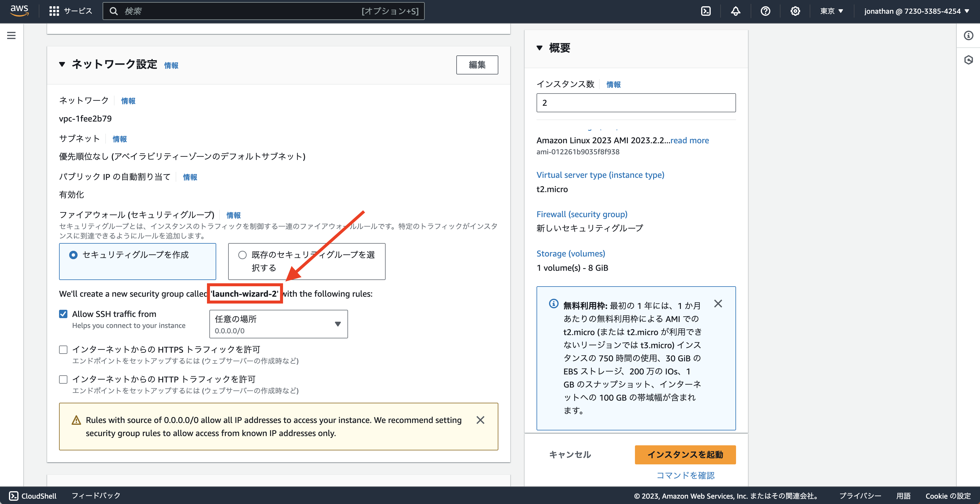This screenshot has height=504, width=980.
Task: Open the services grid menu icon
Action: (x=54, y=11)
